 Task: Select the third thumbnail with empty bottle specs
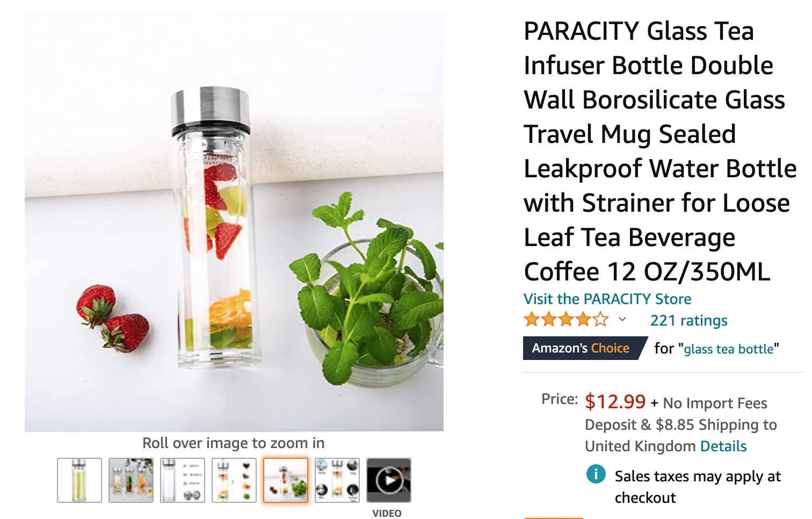183,480
